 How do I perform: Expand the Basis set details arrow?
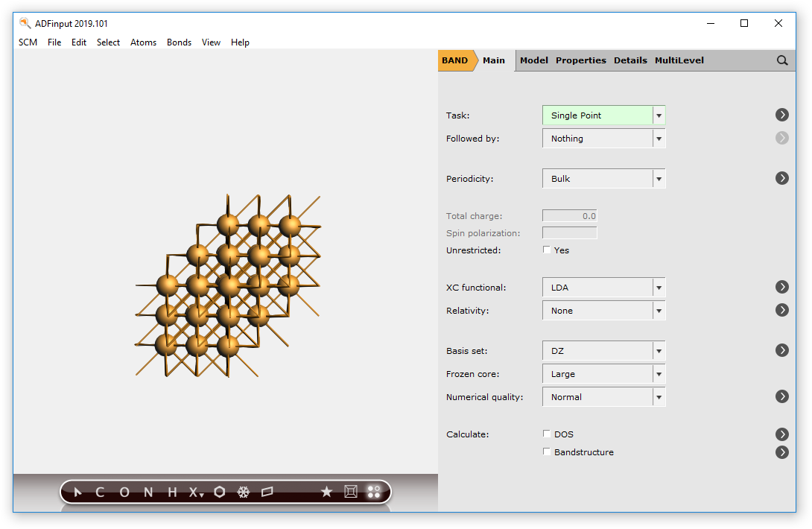tap(781, 350)
